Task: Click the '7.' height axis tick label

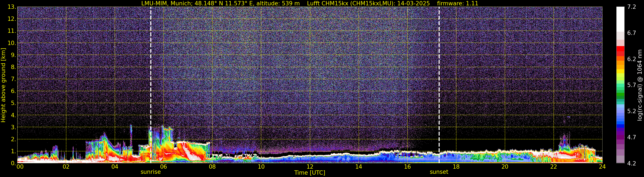Action: (13, 79)
